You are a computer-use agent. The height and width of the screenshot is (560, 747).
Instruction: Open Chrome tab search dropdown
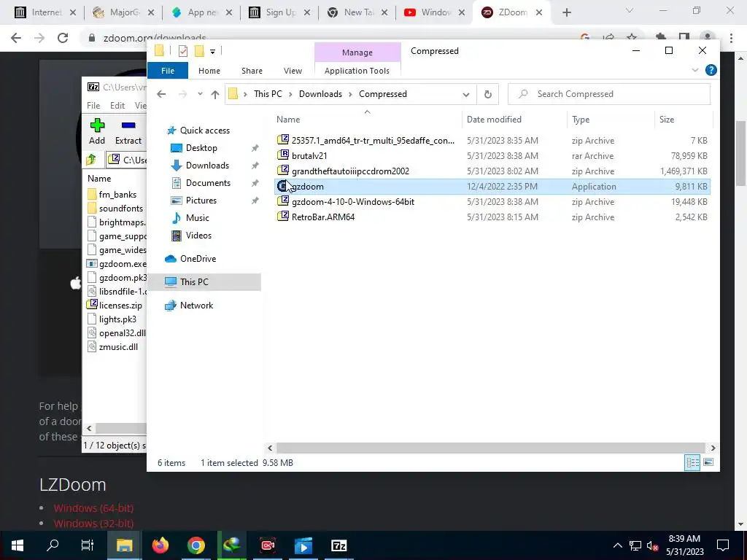[630, 10]
